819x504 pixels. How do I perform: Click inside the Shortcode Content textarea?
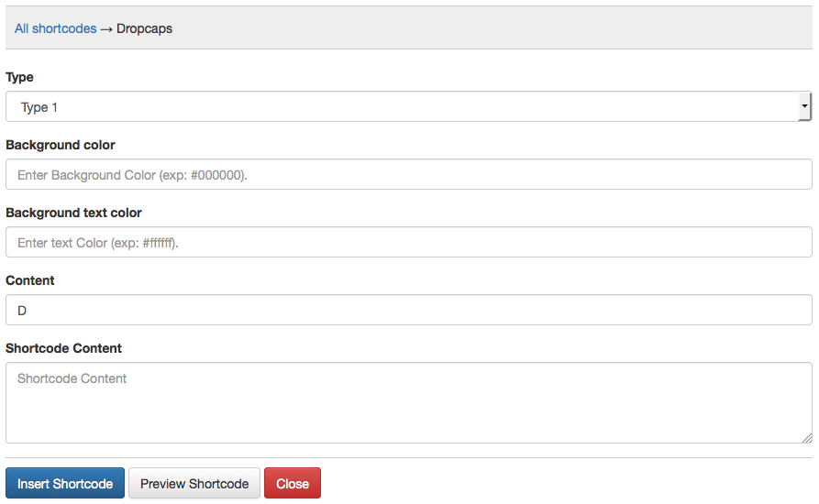(408, 403)
